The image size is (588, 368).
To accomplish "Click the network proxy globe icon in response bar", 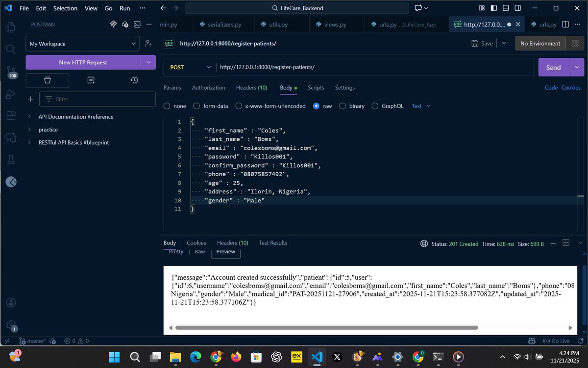I will pos(424,243).
